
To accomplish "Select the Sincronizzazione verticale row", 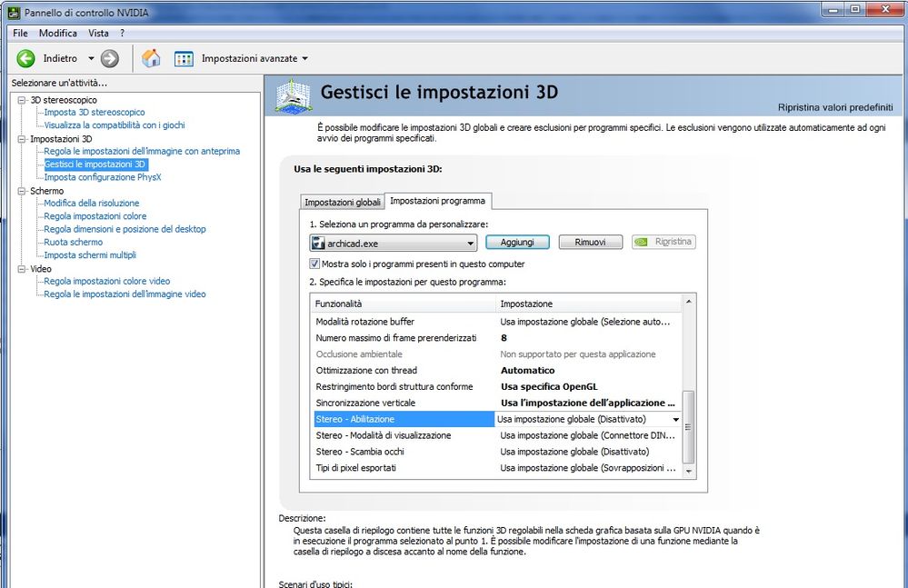I will (x=497, y=403).
